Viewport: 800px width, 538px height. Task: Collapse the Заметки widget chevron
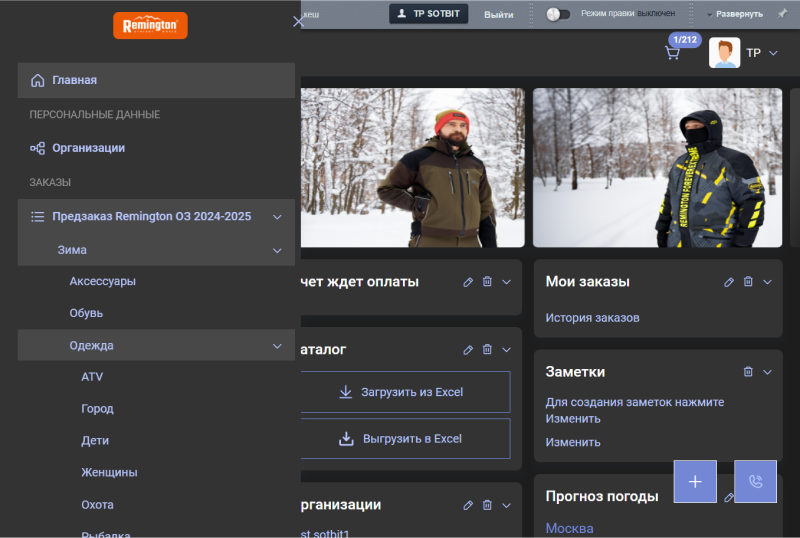coord(767,373)
